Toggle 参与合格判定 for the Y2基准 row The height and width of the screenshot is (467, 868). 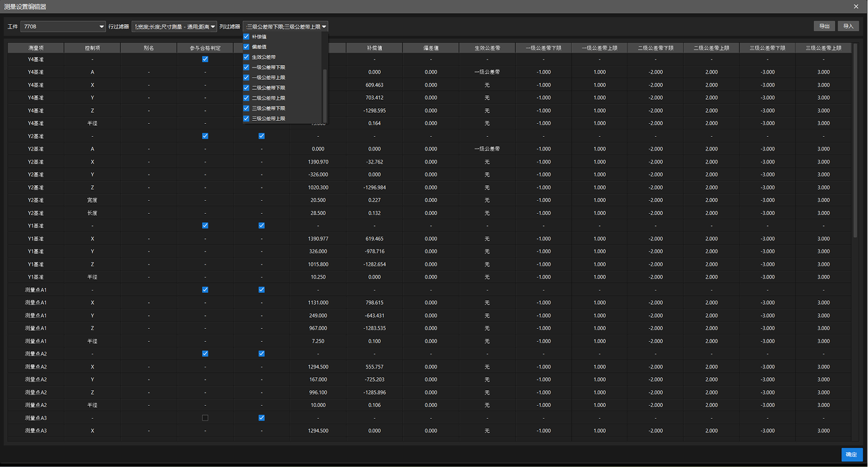point(205,136)
